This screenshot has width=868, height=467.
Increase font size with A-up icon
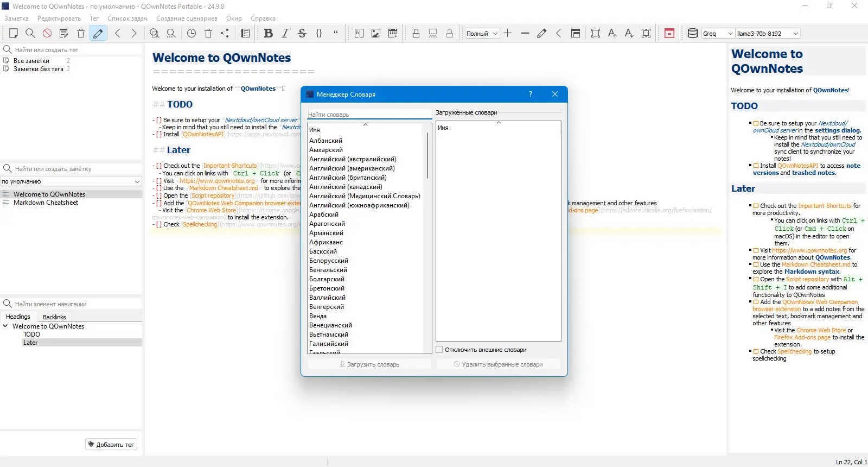612,33
